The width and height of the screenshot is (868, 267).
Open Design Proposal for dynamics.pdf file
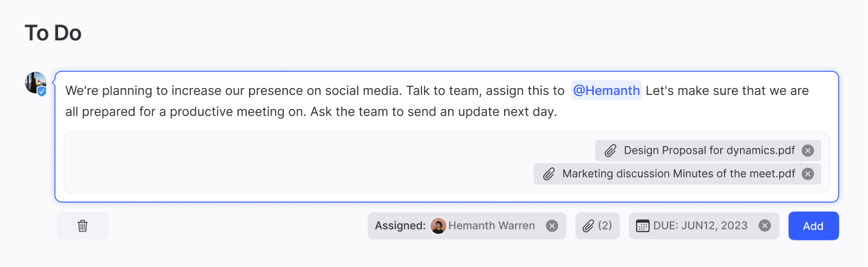click(709, 150)
